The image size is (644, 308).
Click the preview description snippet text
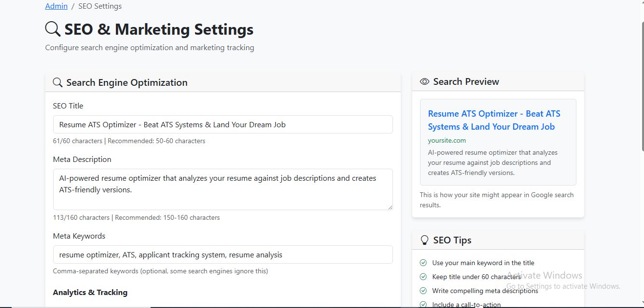(x=492, y=162)
